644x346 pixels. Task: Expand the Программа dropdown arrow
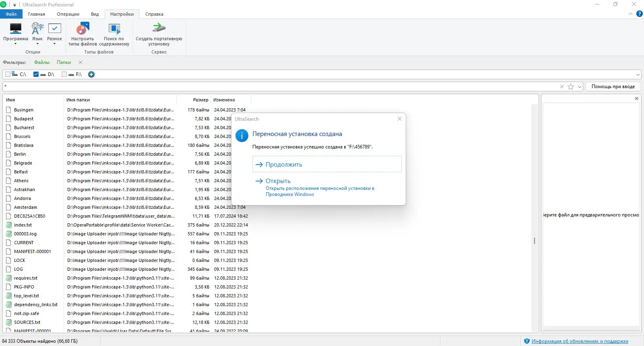tap(16, 44)
